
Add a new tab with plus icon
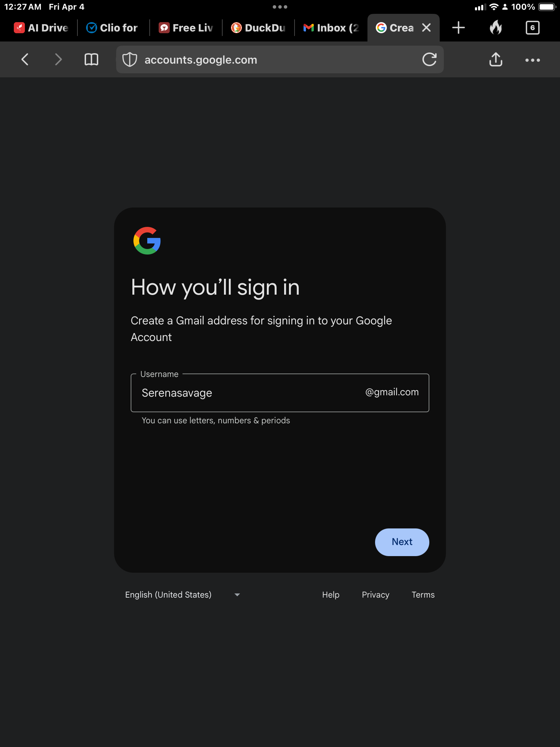pyautogui.click(x=458, y=27)
